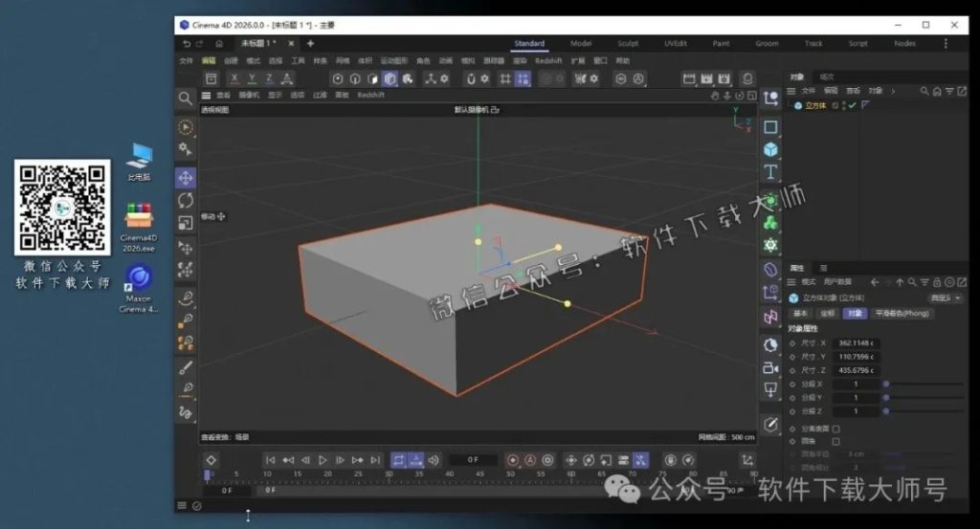Open Cinema4D 2026.exe desktop icon
The height and width of the screenshot is (529, 980).
pyautogui.click(x=139, y=227)
